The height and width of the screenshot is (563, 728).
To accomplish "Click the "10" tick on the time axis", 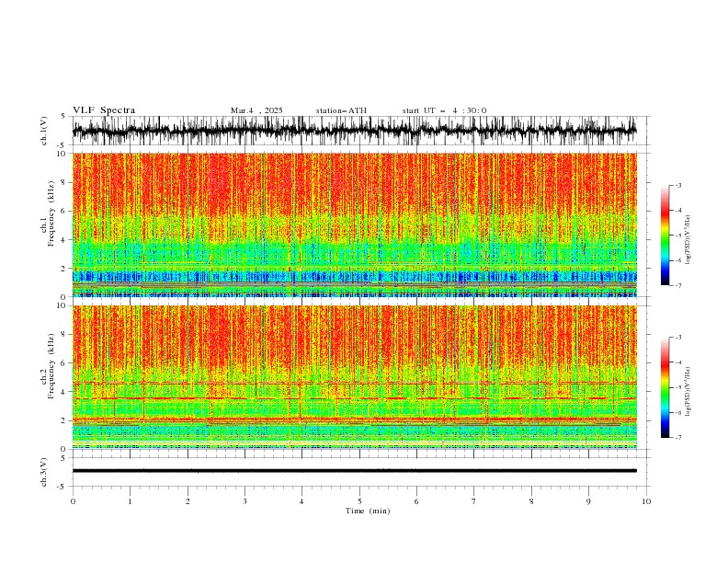I will coord(646,501).
